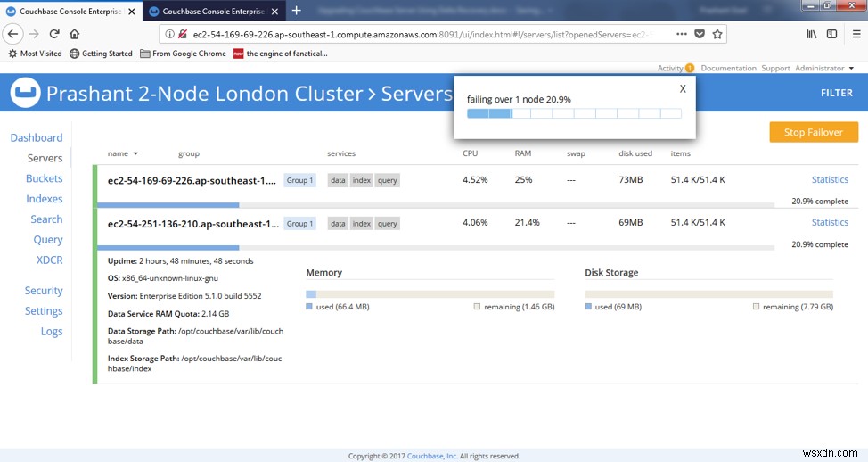Viewport: 868px width, 462px height.
Task: Reload the page with the refresh icon
Action: (x=54, y=34)
